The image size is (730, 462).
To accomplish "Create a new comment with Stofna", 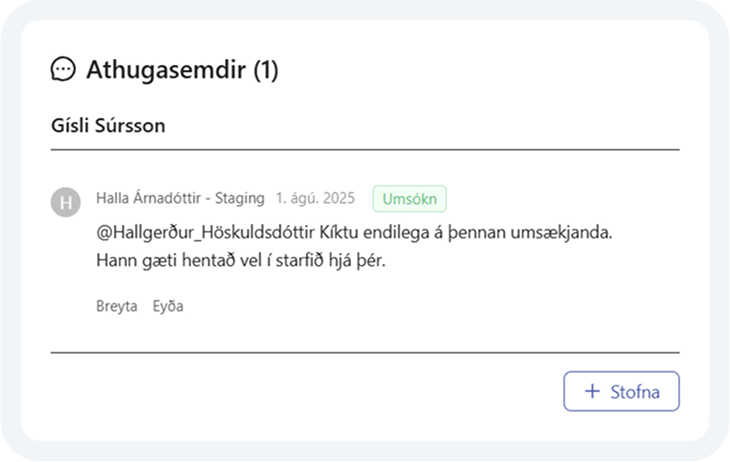I will (622, 391).
